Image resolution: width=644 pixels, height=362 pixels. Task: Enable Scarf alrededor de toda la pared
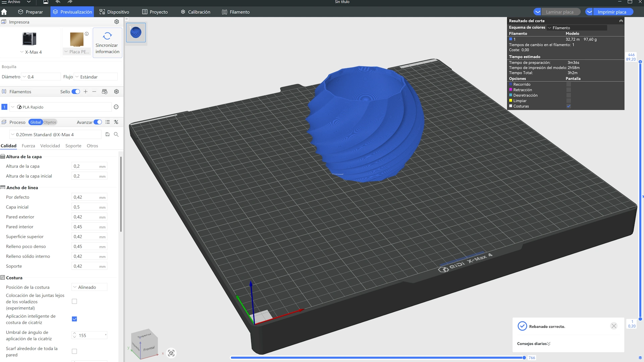pyautogui.click(x=74, y=351)
